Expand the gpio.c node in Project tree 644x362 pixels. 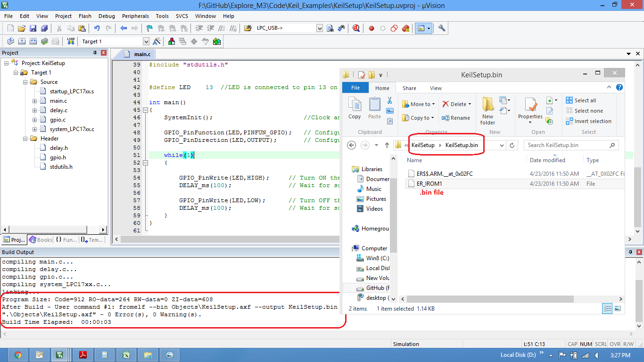pyautogui.click(x=34, y=120)
